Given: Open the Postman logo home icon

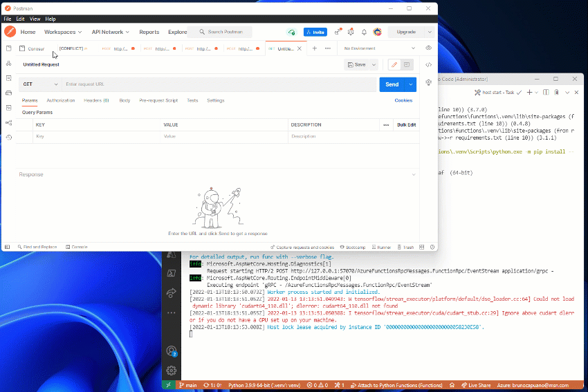Looking at the screenshot, I should pos(10,32).
